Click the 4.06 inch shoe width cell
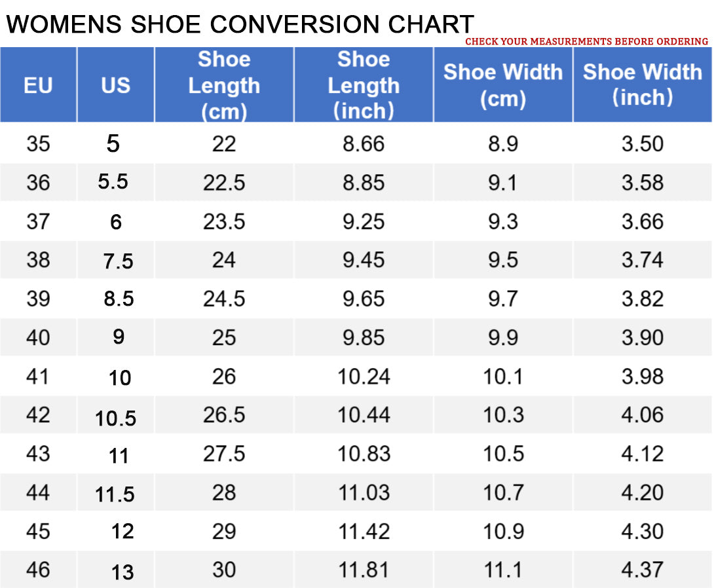Viewport: 714px width, 588px height. tap(642, 415)
